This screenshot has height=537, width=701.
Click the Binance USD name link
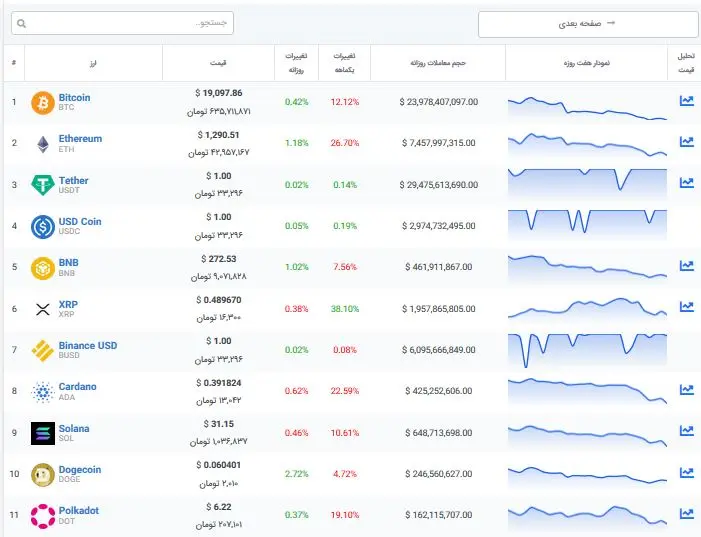(88, 345)
